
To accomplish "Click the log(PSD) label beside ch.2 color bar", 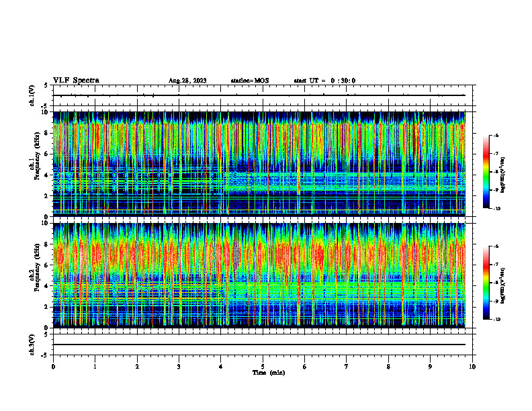I will point(503,286).
